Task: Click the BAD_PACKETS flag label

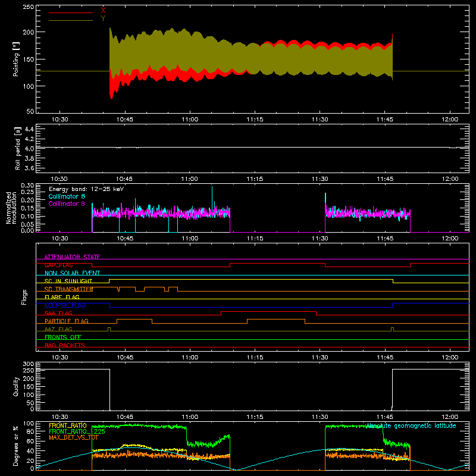Action: point(65,345)
